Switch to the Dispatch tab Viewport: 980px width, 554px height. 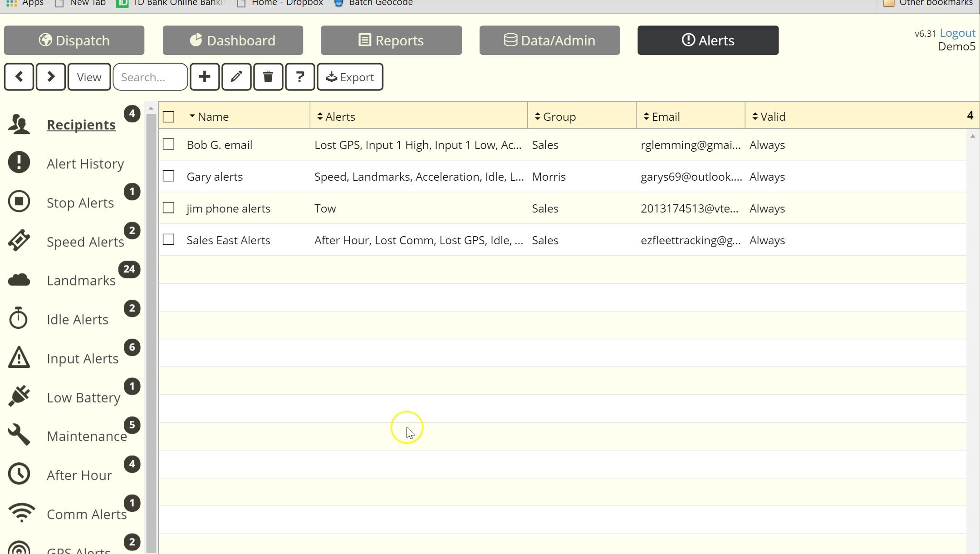click(74, 40)
